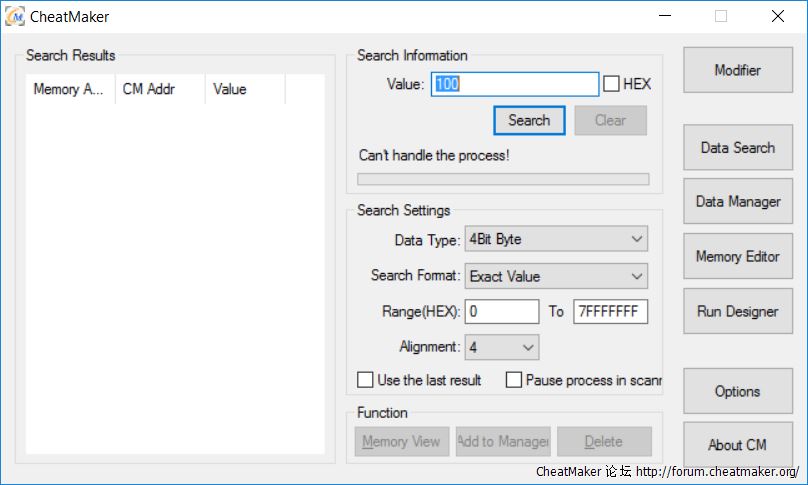808x485 pixels.
Task: Show the About CM page
Action: (737, 445)
